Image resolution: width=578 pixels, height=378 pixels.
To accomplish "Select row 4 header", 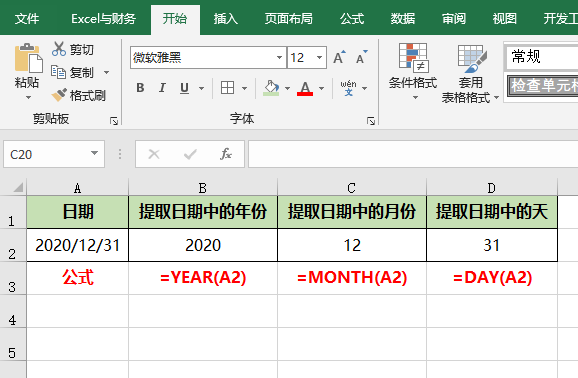I will [13, 311].
